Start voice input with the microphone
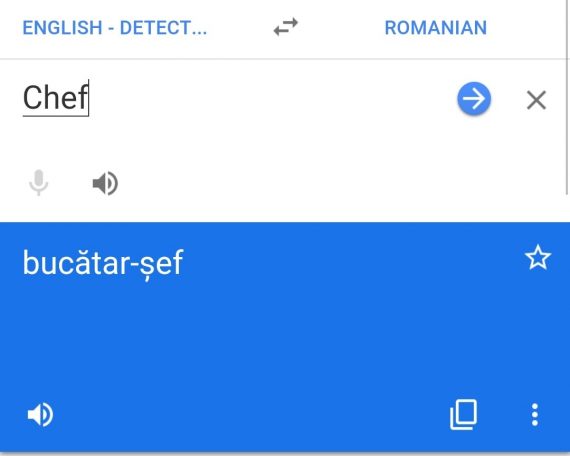The image size is (570, 456). [39, 183]
